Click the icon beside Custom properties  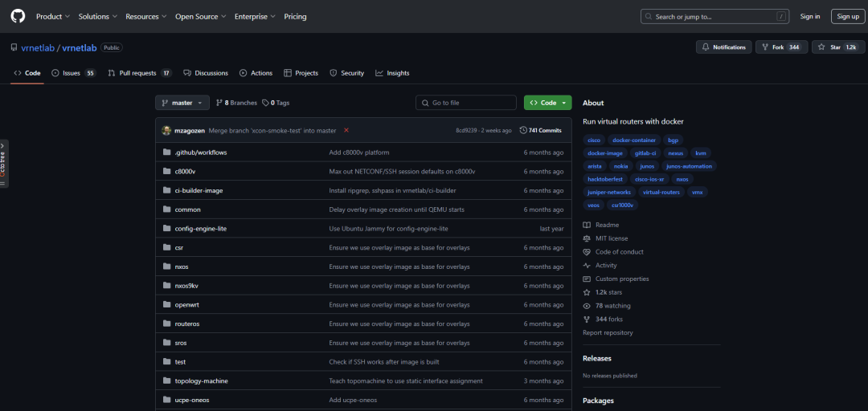coord(587,279)
